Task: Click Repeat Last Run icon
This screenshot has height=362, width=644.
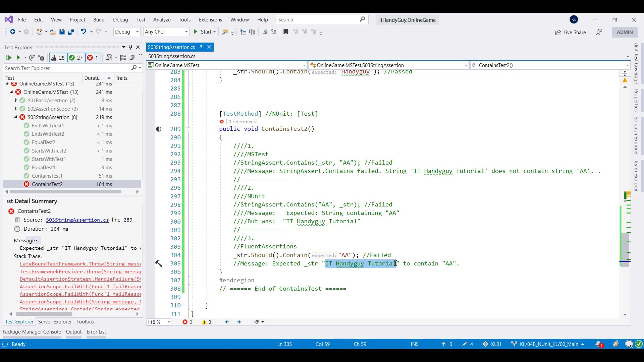Action: [x=32, y=58]
